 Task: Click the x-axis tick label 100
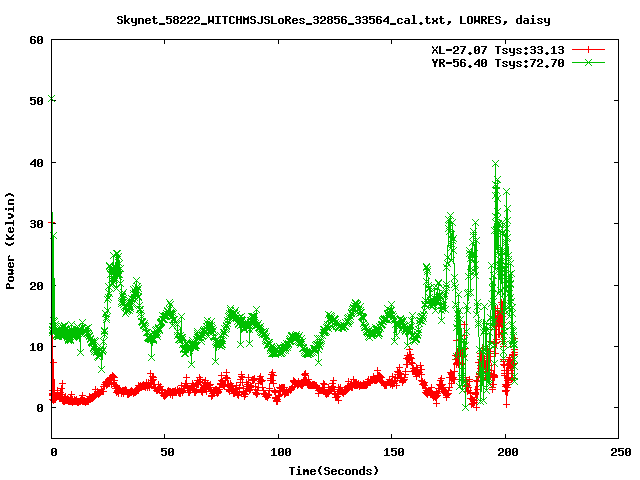281,452
